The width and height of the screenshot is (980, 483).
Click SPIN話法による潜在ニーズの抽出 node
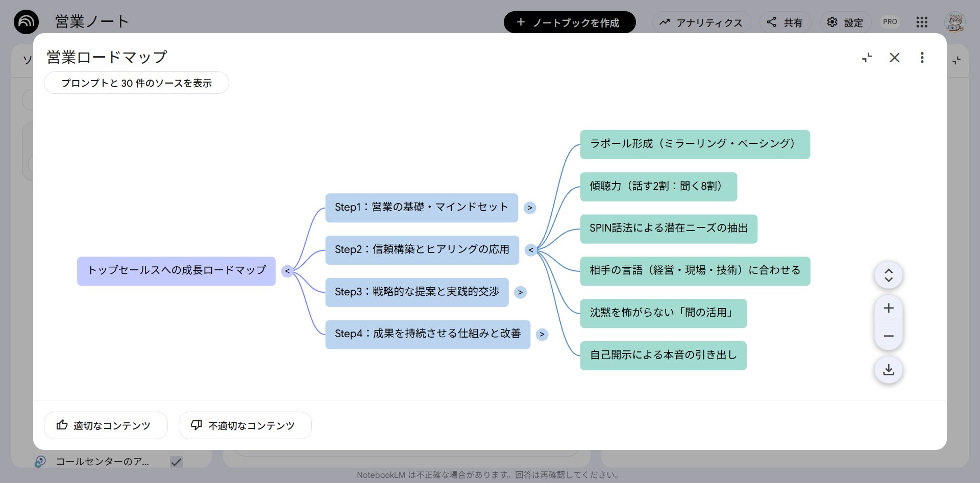point(669,229)
